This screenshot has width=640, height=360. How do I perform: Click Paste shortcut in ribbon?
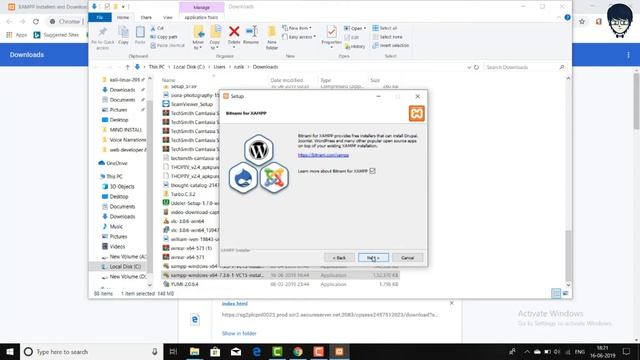click(x=168, y=45)
